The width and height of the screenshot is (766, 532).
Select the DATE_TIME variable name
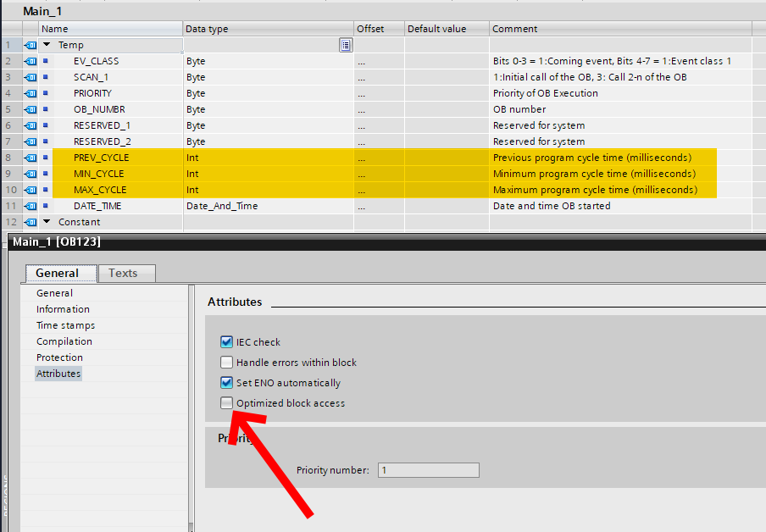click(x=97, y=206)
